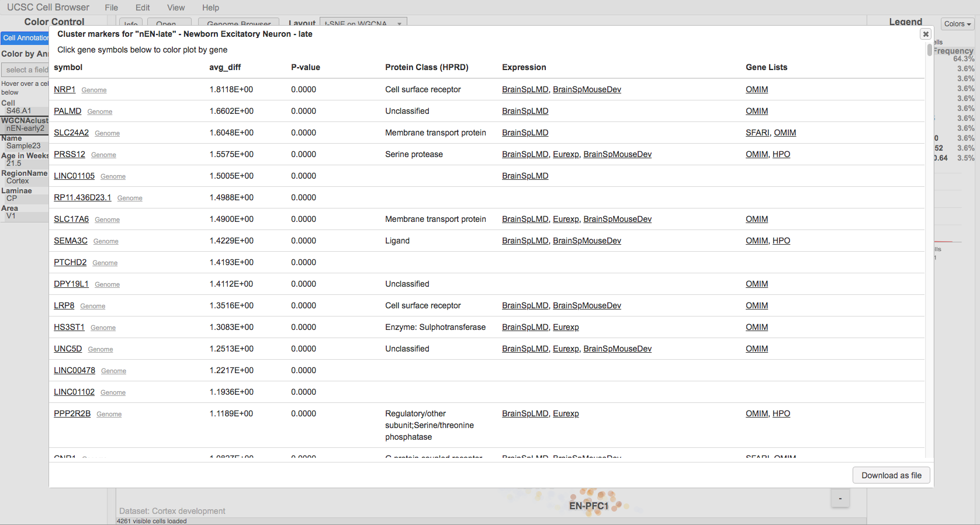Open HPO link in SEMA3C row

781,241
